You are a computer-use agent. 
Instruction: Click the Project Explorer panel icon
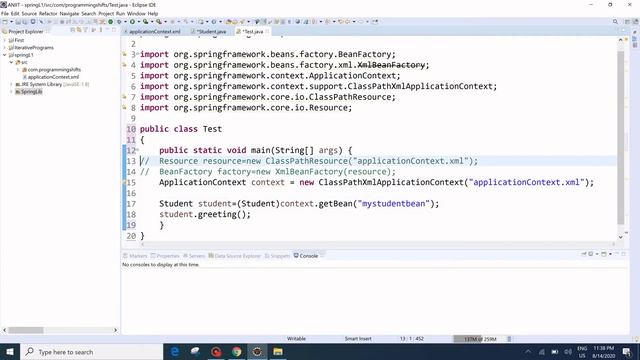tap(5, 31)
